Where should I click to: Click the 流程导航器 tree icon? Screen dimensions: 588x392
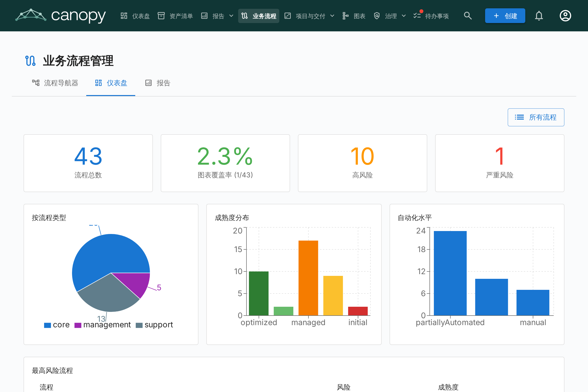click(36, 83)
